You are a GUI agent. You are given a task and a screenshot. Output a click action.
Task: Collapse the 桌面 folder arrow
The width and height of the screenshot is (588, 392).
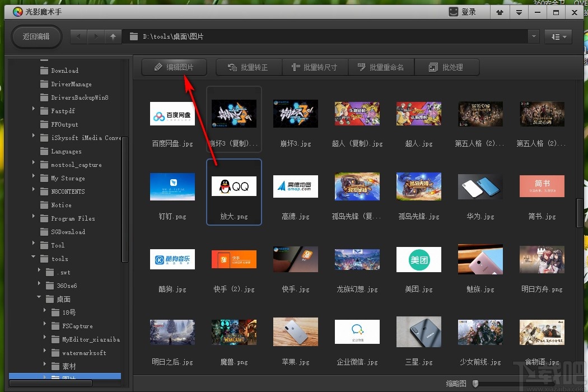[x=39, y=297]
